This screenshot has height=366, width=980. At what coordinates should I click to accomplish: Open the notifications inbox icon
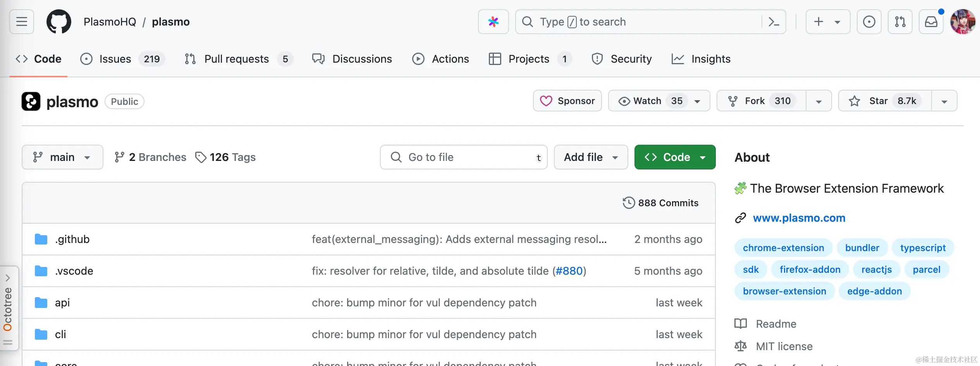click(x=931, y=22)
